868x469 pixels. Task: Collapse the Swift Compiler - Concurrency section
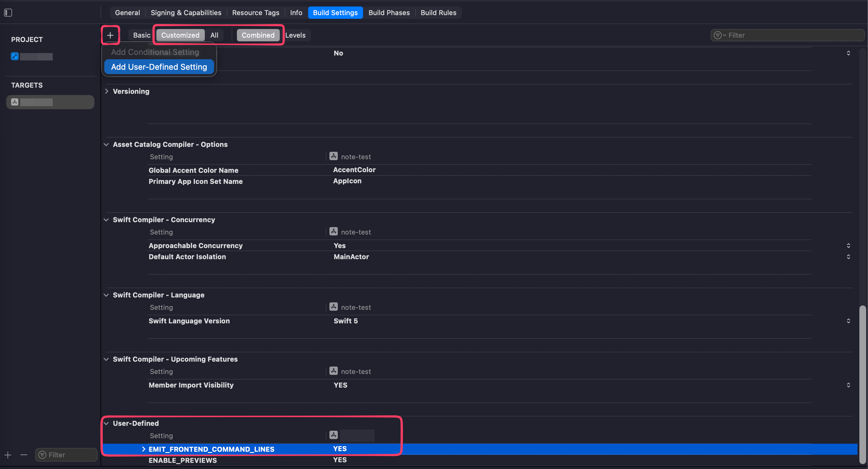[x=106, y=220]
